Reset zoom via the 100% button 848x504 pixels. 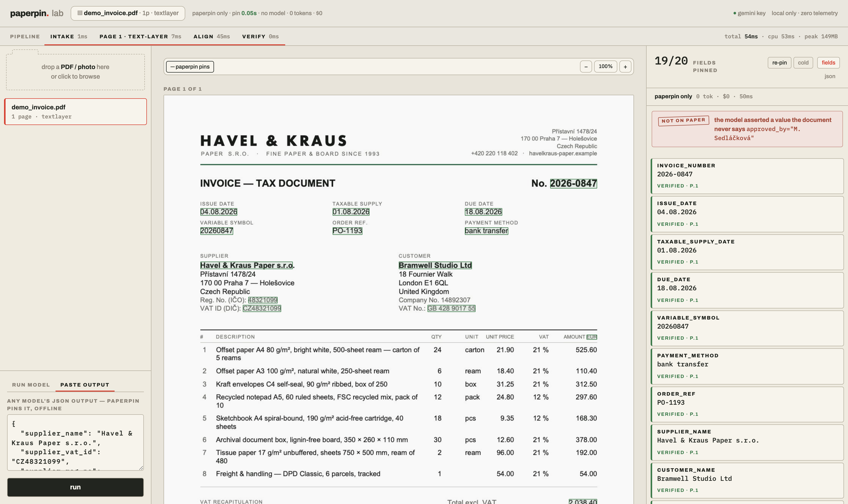(x=605, y=67)
